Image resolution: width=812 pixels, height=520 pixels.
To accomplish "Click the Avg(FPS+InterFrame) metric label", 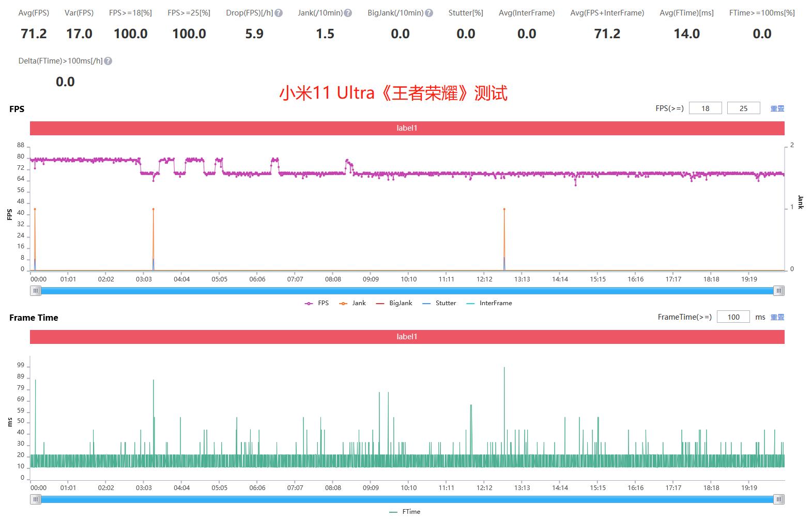I will (x=607, y=13).
